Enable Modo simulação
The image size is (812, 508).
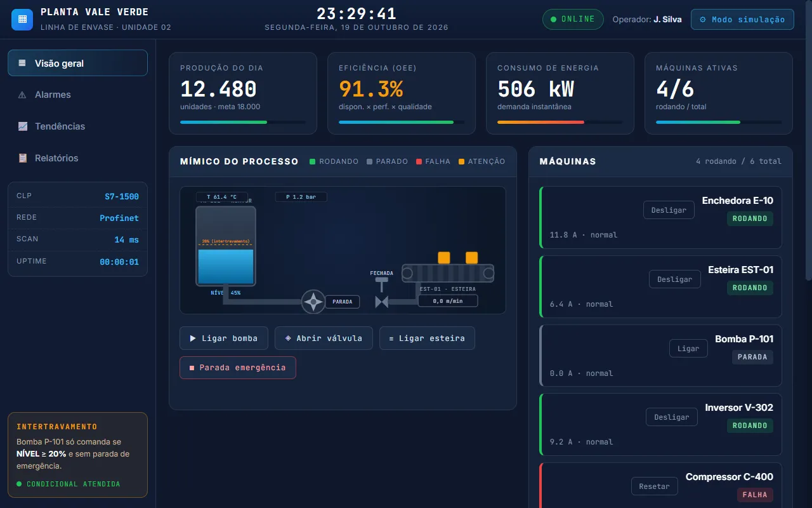point(742,19)
